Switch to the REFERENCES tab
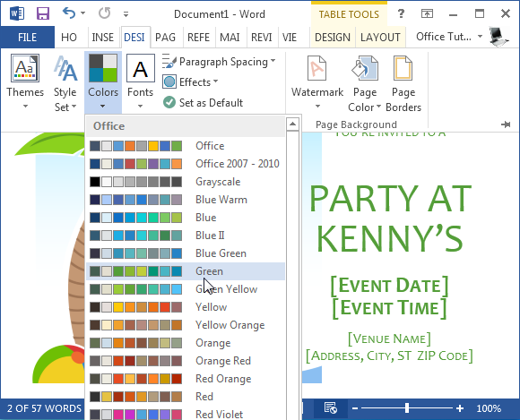This screenshot has width=520, height=420. pyautogui.click(x=198, y=37)
